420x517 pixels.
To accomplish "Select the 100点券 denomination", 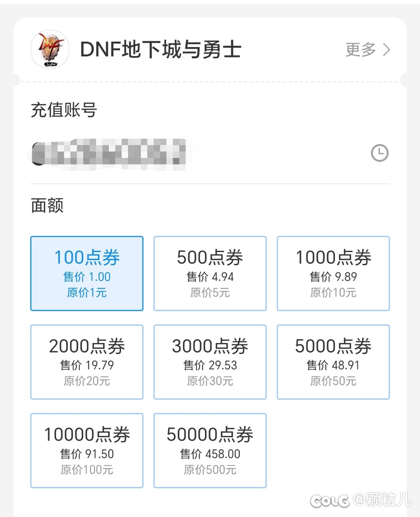I will pyautogui.click(x=87, y=273).
